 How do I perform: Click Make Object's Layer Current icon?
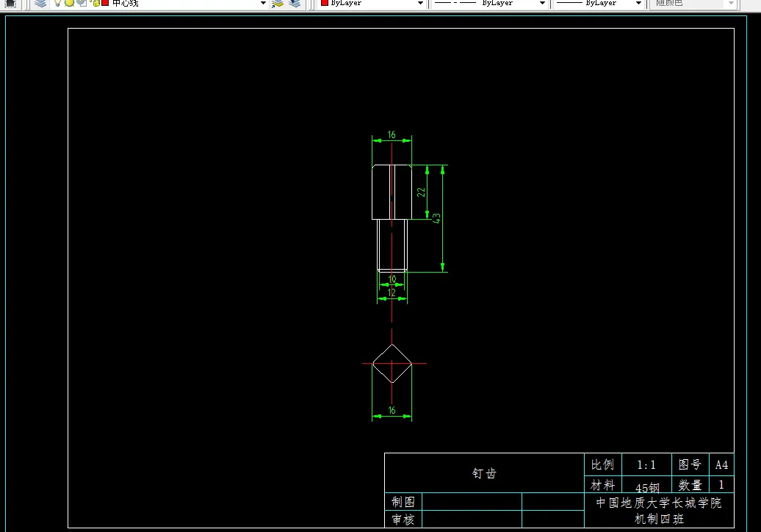pyautogui.click(x=278, y=3)
